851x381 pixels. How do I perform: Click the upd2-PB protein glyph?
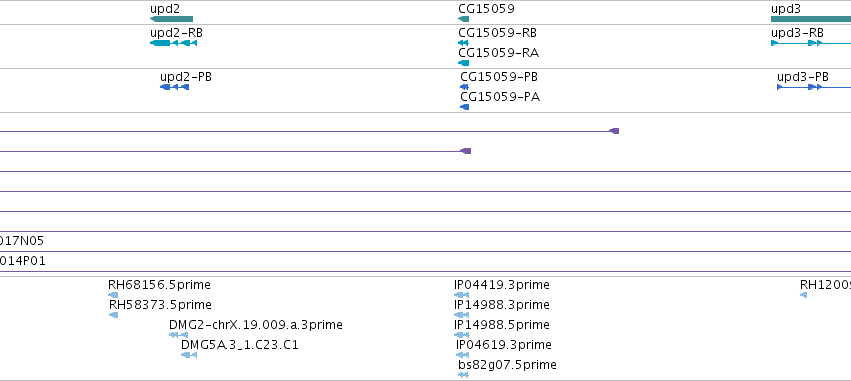pos(174,87)
